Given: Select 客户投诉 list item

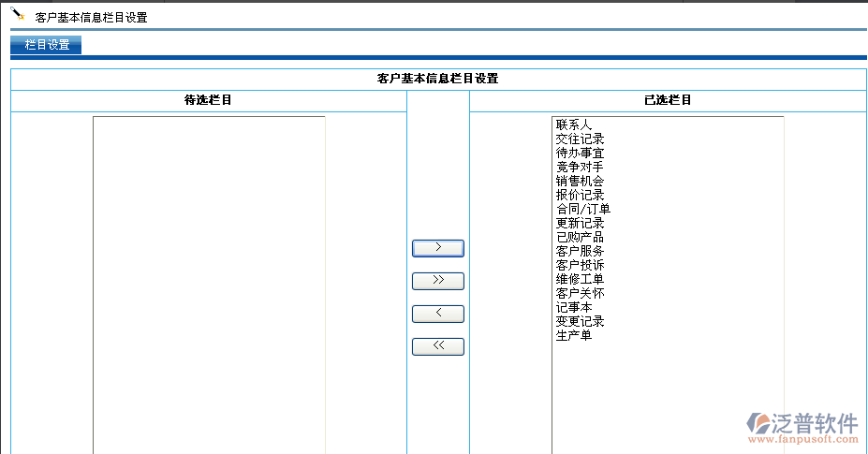Looking at the screenshot, I should (x=580, y=265).
